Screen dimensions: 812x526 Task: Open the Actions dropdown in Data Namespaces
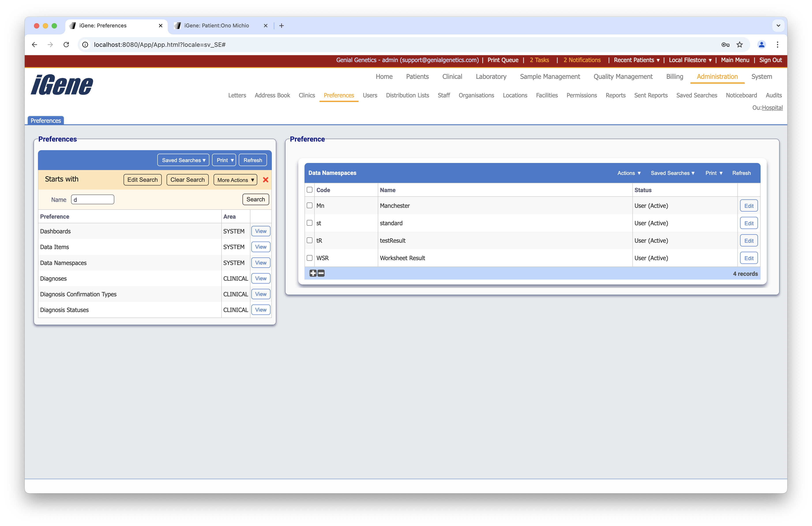tap(629, 173)
